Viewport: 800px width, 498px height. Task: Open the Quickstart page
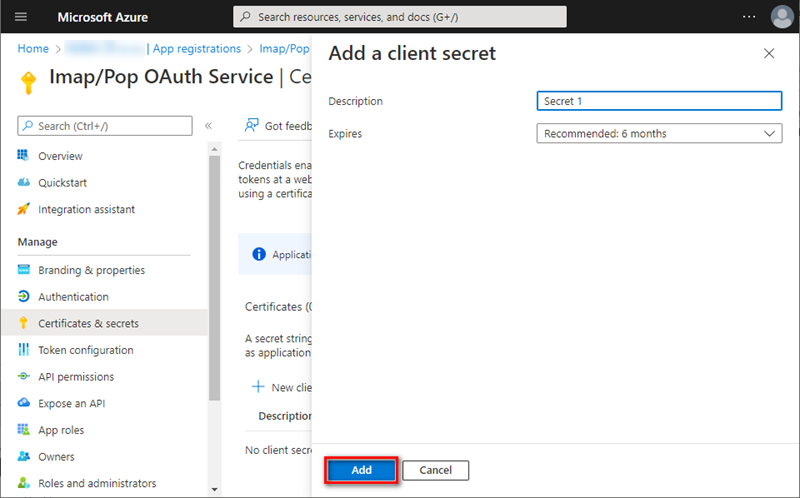point(62,183)
